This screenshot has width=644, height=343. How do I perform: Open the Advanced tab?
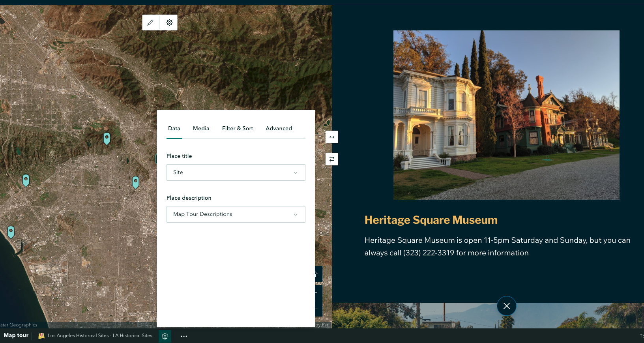(279, 128)
